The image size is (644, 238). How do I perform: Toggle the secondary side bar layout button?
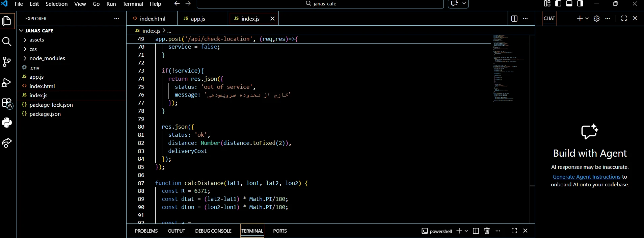pyautogui.click(x=580, y=4)
